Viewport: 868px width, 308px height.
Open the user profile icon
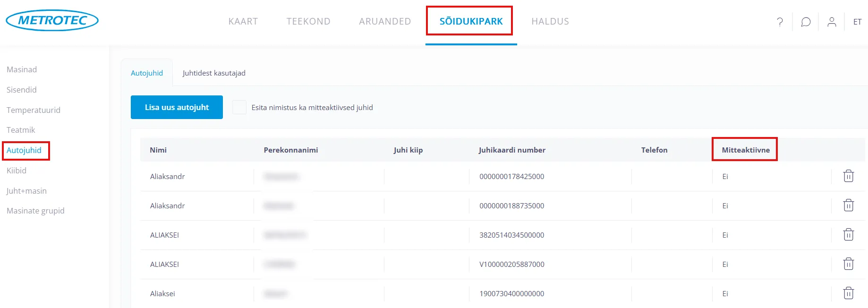[x=832, y=22]
